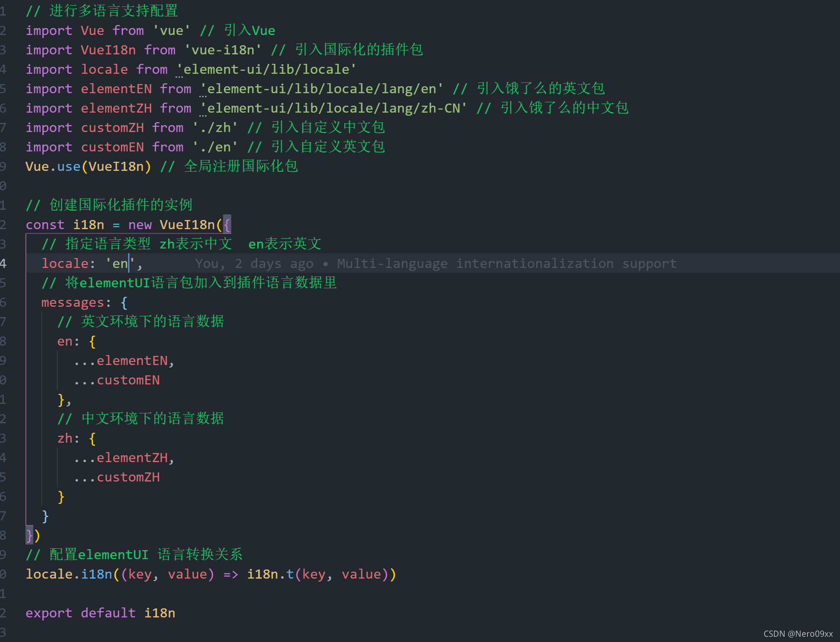The height and width of the screenshot is (642, 840).
Task: Click the 'zh:' object key
Action: [x=69, y=438]
